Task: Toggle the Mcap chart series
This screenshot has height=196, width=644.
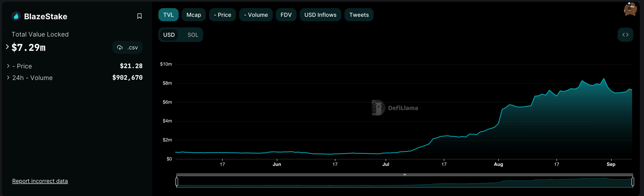Action: (194, 15)
